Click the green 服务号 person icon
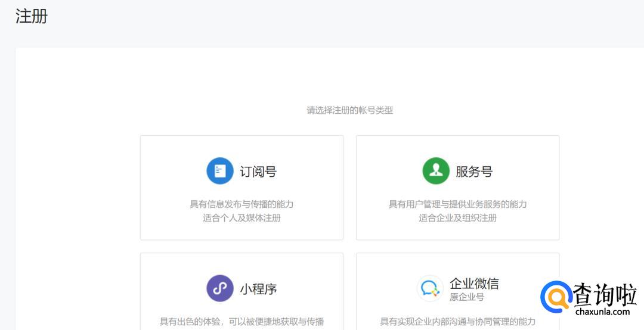This screenshot has width=644, height=330. point(436,171)
